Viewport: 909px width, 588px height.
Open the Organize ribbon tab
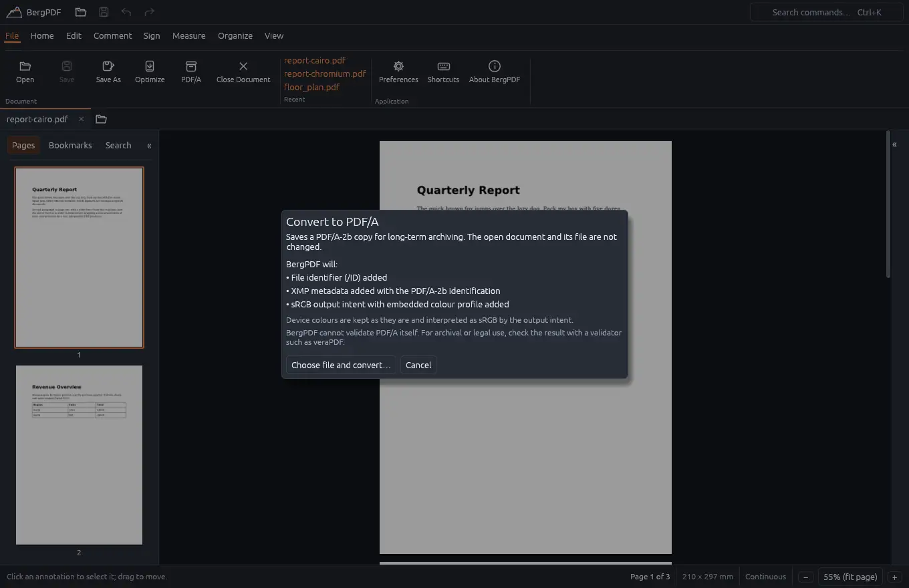tap(235, 35)
